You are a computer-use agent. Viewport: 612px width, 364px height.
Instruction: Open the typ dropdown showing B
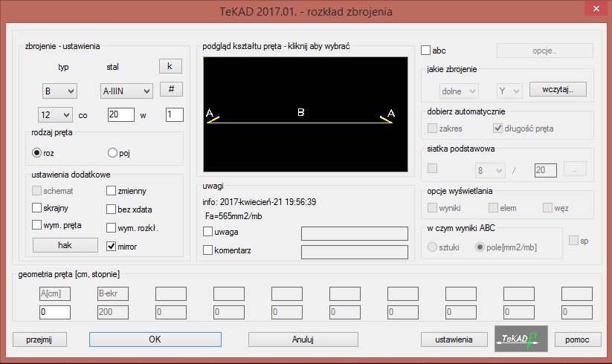click(x=59, y=91)
